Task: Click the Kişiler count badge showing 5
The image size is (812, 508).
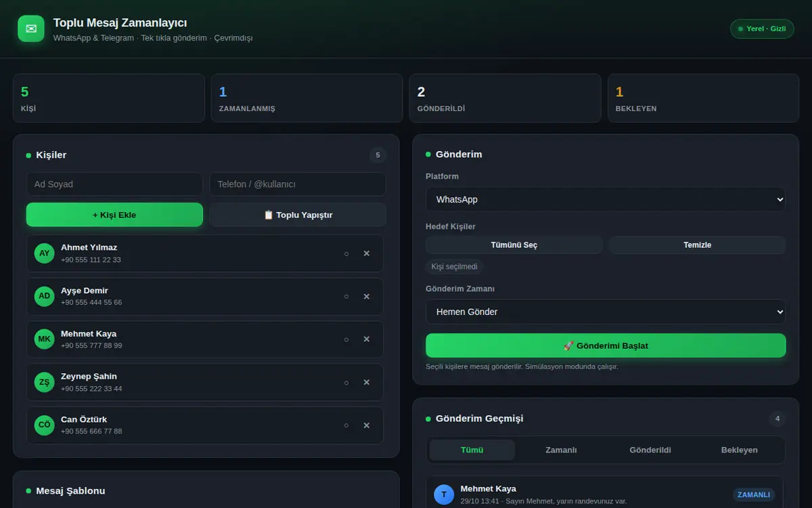Action: tap(378, 155)
